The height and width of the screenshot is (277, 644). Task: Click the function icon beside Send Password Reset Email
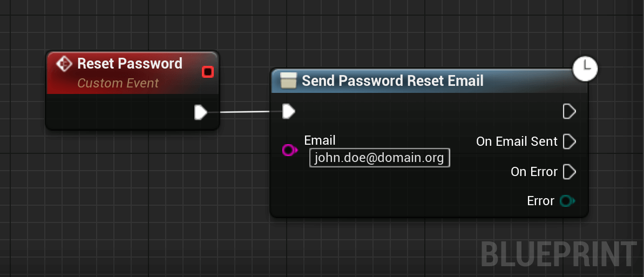[288, 80]
